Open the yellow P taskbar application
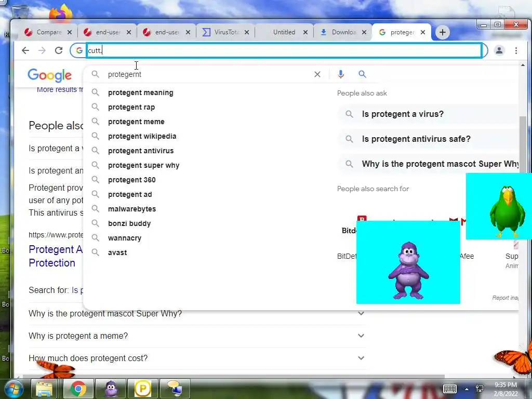Screen dimensions: 532x399 point(142,389)
